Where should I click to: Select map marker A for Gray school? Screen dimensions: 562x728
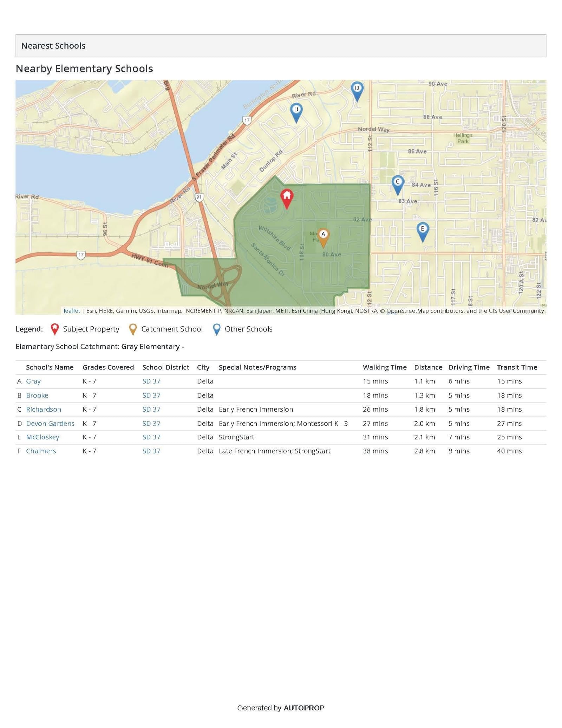pos(323,238)
